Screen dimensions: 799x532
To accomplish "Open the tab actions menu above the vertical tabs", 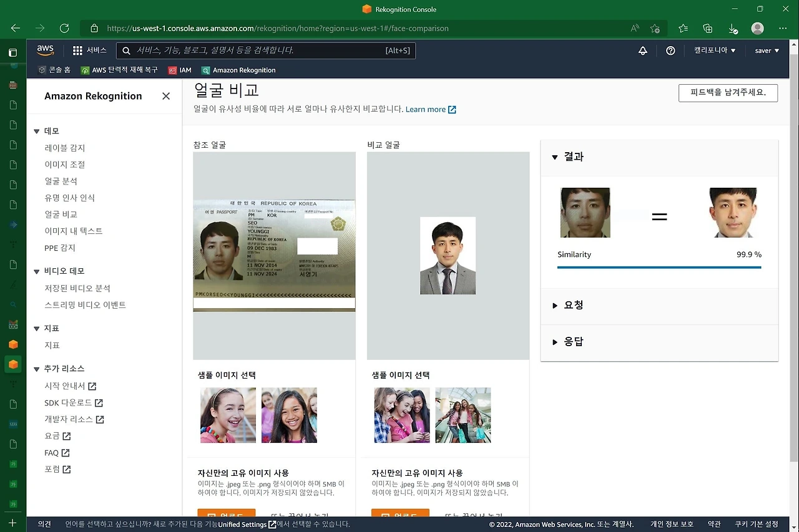I will (13, 52).
